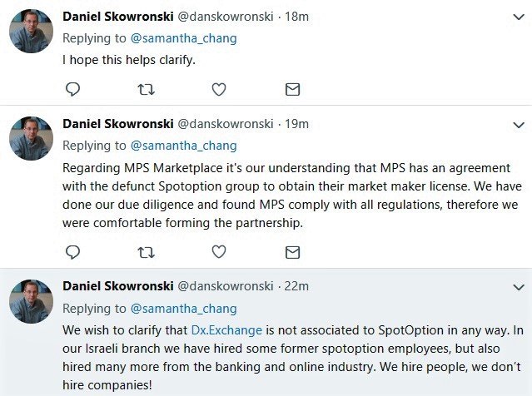Screen dimensions: 532x396
Task: Like the MPS Marketplace tweet
Action: click(219, 251)
